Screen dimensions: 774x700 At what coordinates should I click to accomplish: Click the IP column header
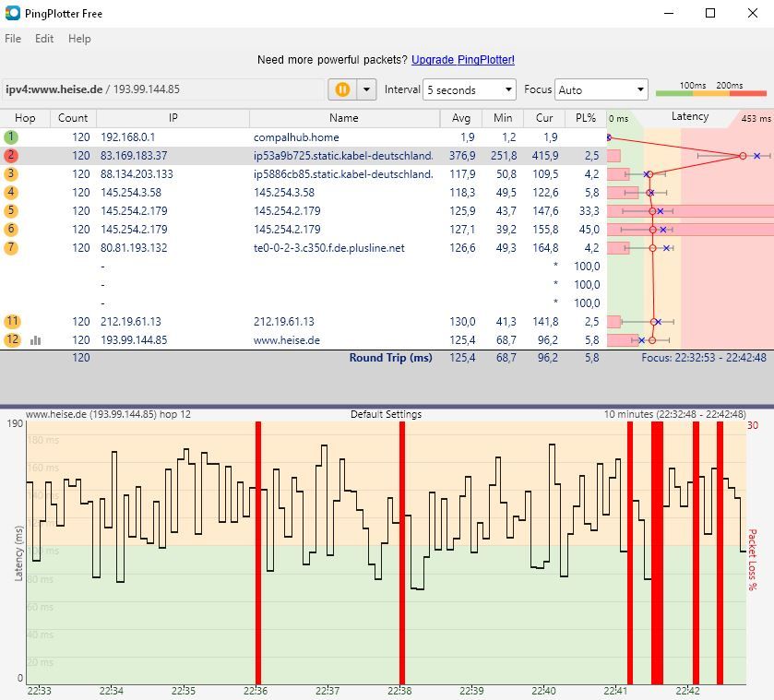173,118
